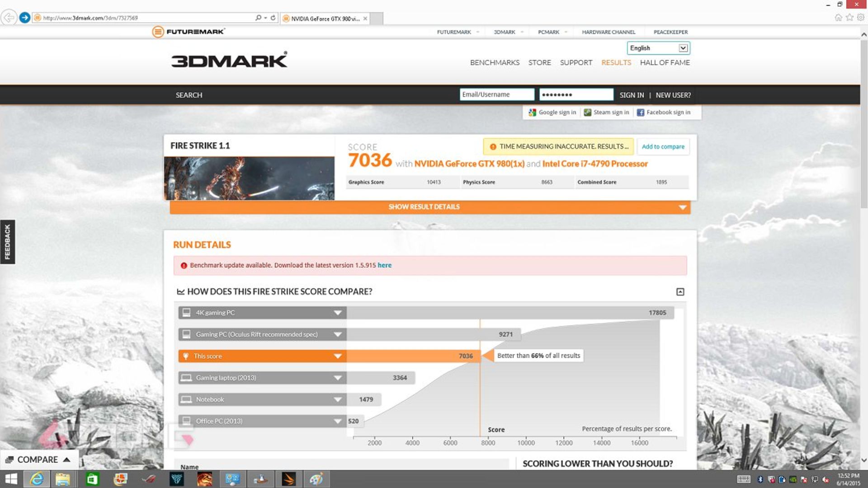The width and height of the screenshot is (868, 488).
Task: Click the Email/Username input field
Action: pyautogui.click(x=497, y=94)
